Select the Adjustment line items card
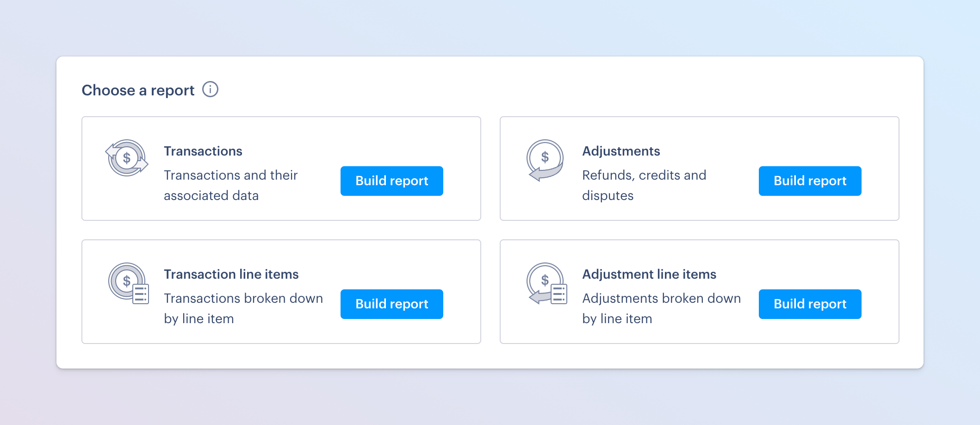Viewport: 980px width, 425px height. (x=700, y=291)
